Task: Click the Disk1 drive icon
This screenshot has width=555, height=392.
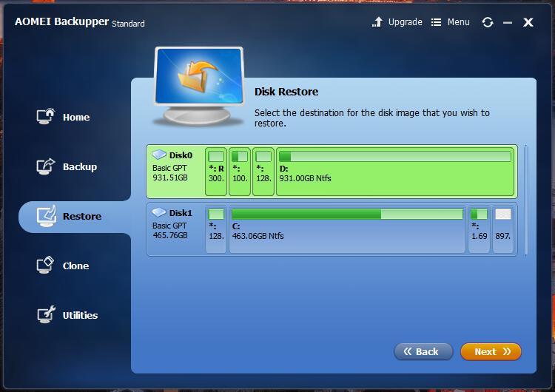Action: tap(159, 212)
